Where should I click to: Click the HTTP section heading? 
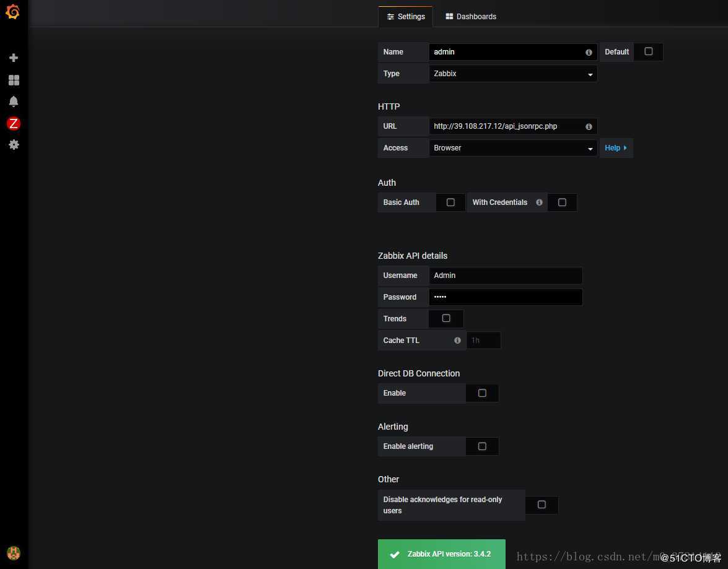point(388,106)
